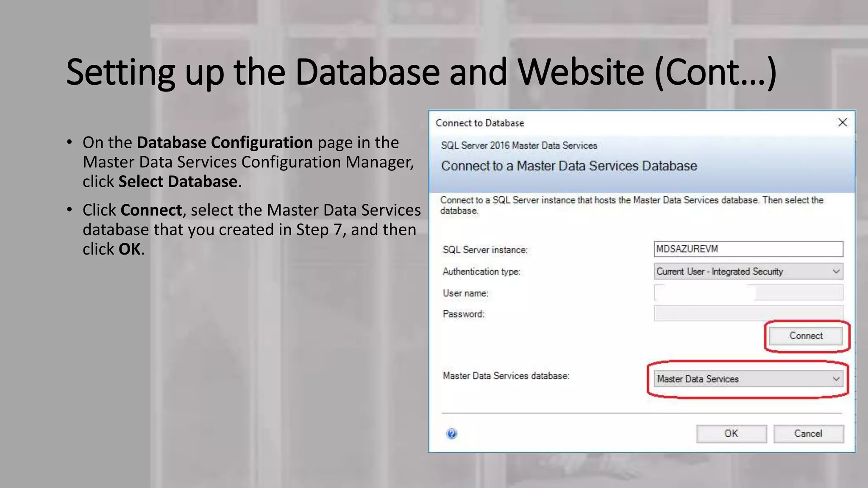The height and width of the screenshot is (488, 868).
Task: Click the Master Data Services database label
Action: tap(506, 376)
